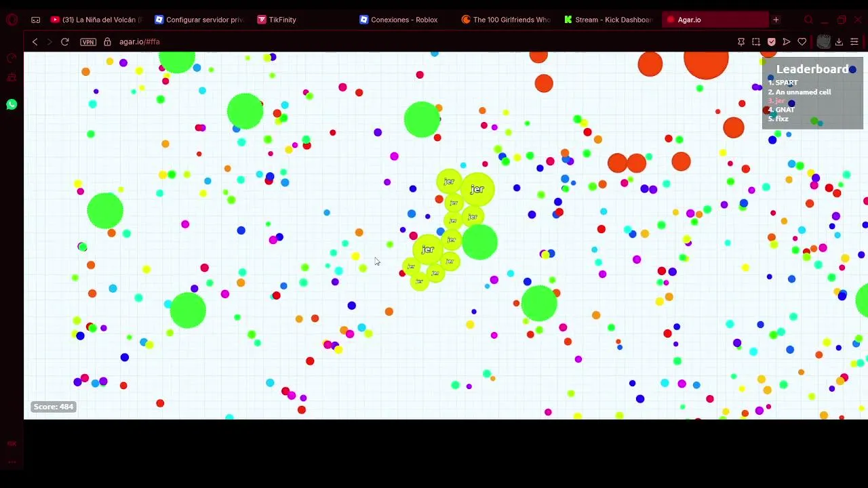Screen dimensions: 868x488
Task: Open the profile avatar in the toolbar
Action: (823, 42)
